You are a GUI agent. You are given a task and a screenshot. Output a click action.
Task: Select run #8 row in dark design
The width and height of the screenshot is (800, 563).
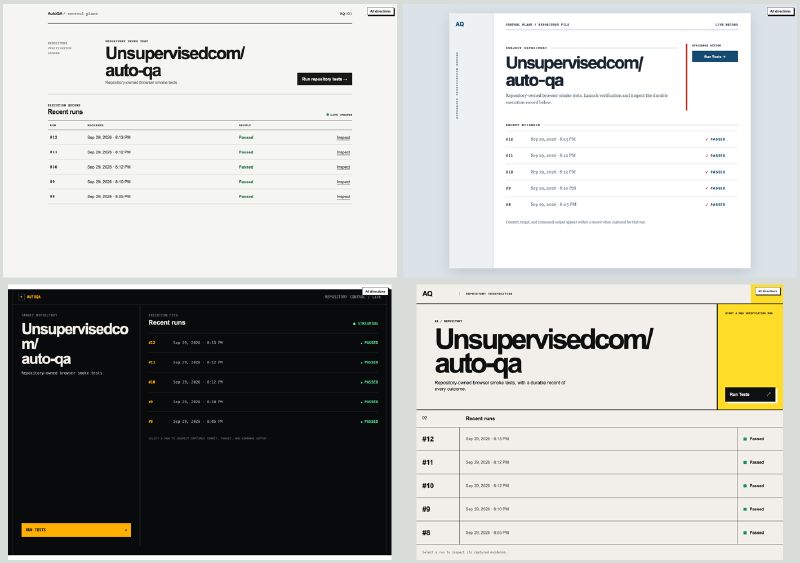pyautogui.click(x=263, y=422)
